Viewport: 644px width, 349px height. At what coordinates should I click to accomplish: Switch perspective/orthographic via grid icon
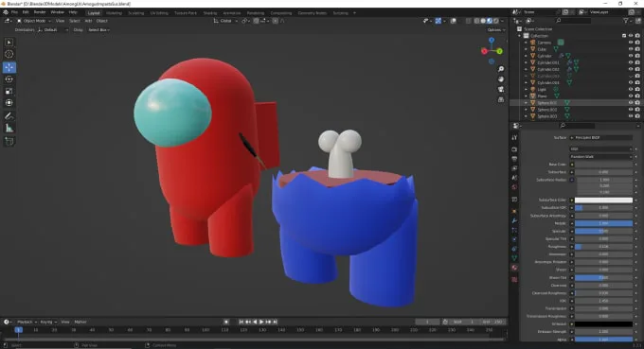(501, 99)
